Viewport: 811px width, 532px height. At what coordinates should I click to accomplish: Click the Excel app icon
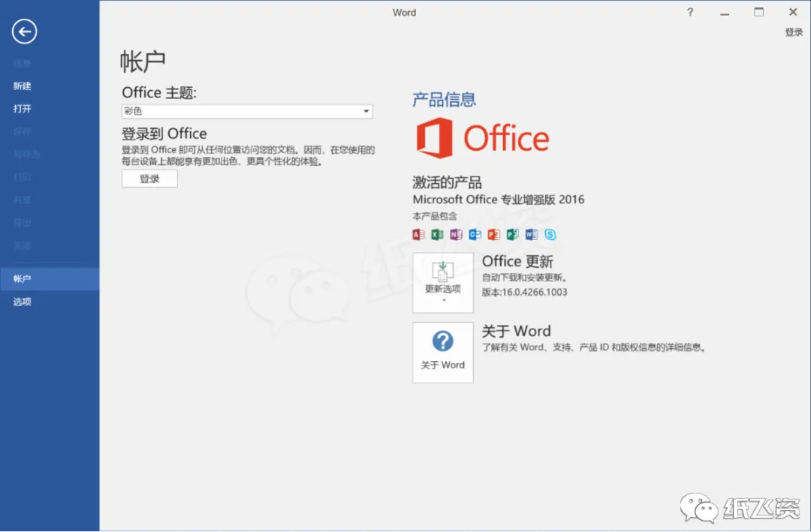tap(437, 235)
